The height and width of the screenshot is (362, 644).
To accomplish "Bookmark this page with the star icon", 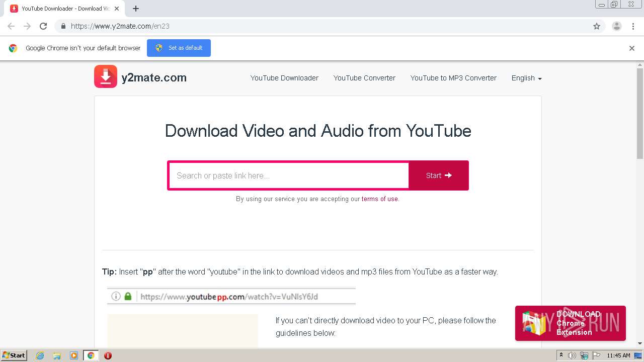I will coord(597,26).
